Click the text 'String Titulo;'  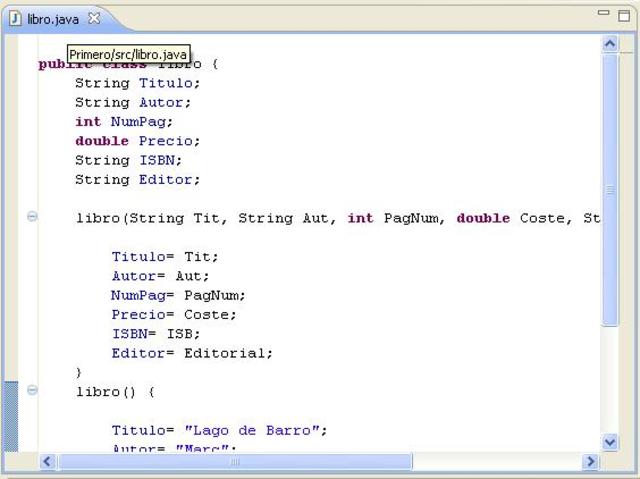pos(137,83)
